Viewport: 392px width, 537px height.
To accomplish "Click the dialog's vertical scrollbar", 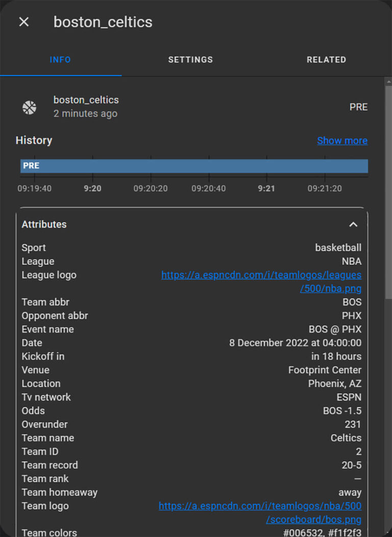I will tap(388, 192).
